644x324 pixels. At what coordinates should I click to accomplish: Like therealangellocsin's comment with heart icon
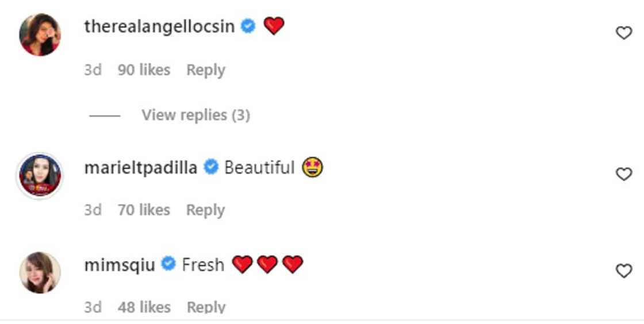624,33
